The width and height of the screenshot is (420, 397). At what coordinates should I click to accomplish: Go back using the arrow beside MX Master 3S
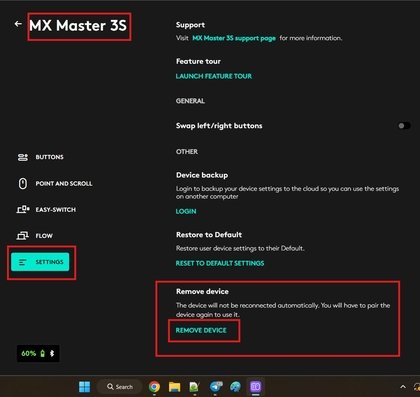[x=18, y=24]
